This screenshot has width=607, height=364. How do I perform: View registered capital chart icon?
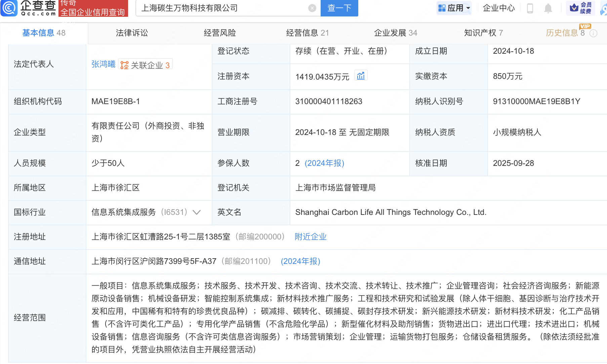click(361, 76)
